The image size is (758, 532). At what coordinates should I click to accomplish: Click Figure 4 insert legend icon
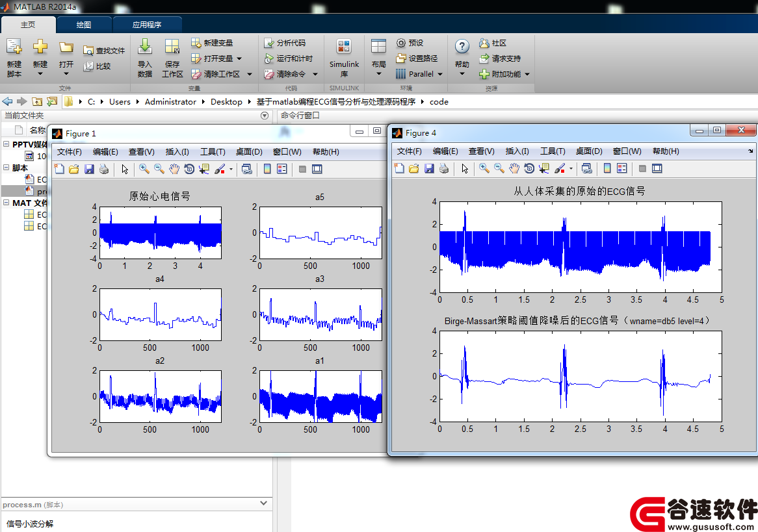tap(622, 169)
